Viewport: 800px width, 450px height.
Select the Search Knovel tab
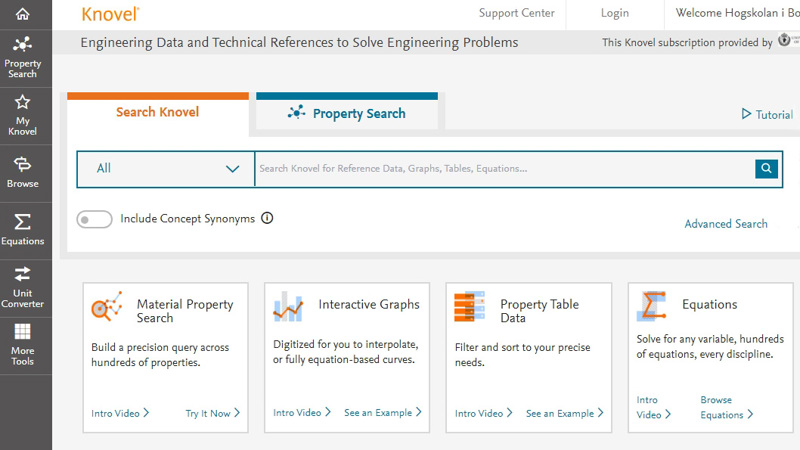pos(157,112)
